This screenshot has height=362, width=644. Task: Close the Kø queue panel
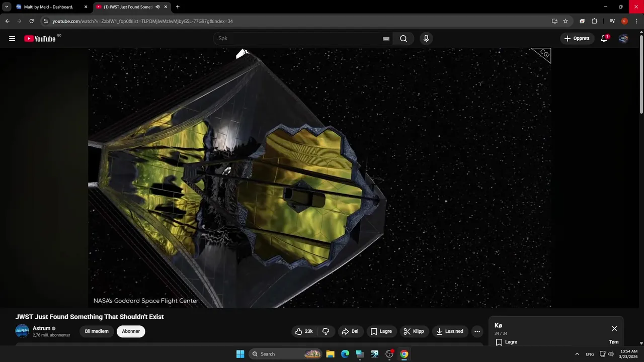point(614,328)
